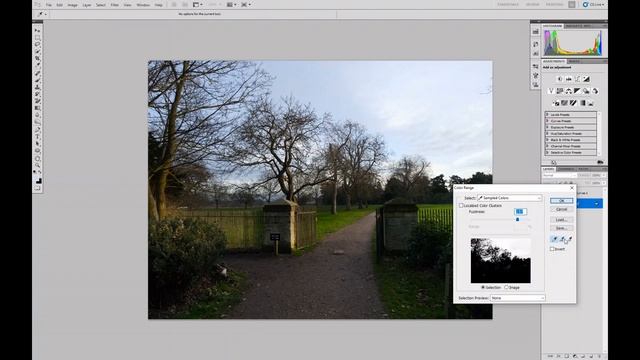Open the Layer menu
The width and height of the screenshot is (640, 360).
[x=87, y=5]
